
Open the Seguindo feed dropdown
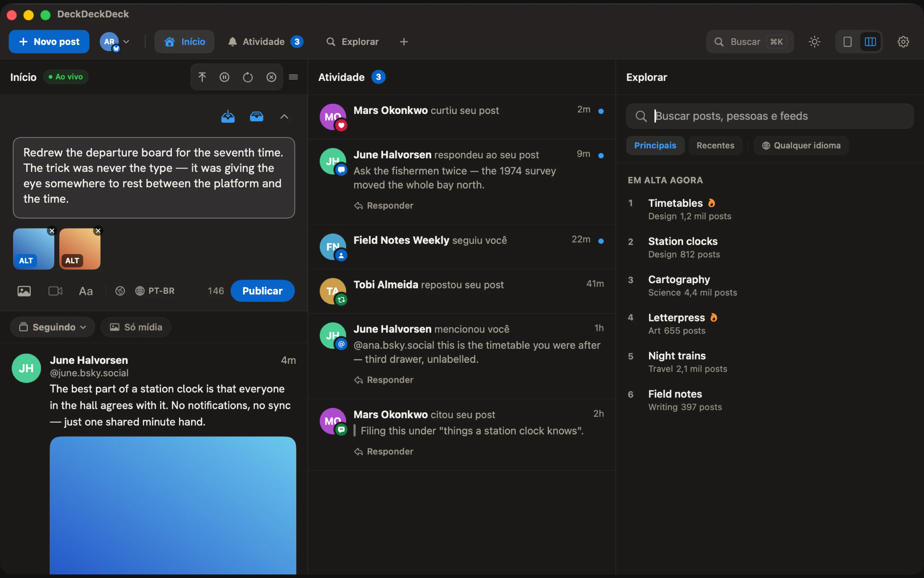coord(52,327)
